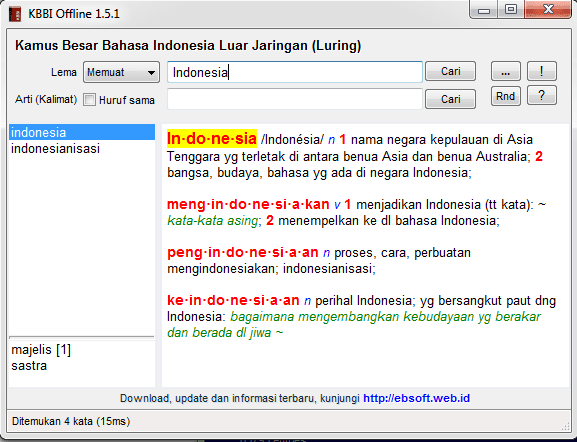Screen dimensions: 577x442
Task: Select 'indonesia' in the word list
Action: coord(82,132)
